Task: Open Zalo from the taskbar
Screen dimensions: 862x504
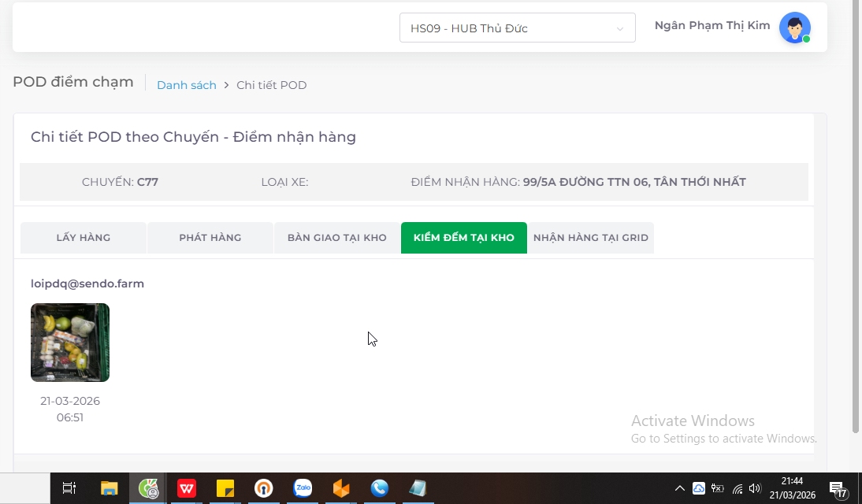Action: tap(303, 488)
